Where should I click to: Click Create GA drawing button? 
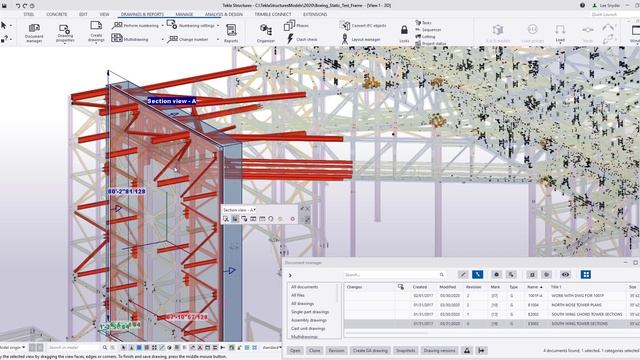click(x=370, y=351)
